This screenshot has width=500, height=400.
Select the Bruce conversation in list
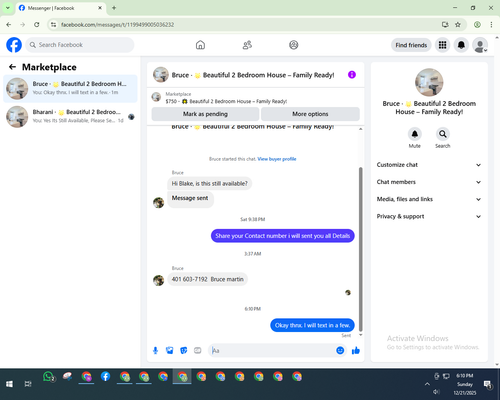pos(70,88)
